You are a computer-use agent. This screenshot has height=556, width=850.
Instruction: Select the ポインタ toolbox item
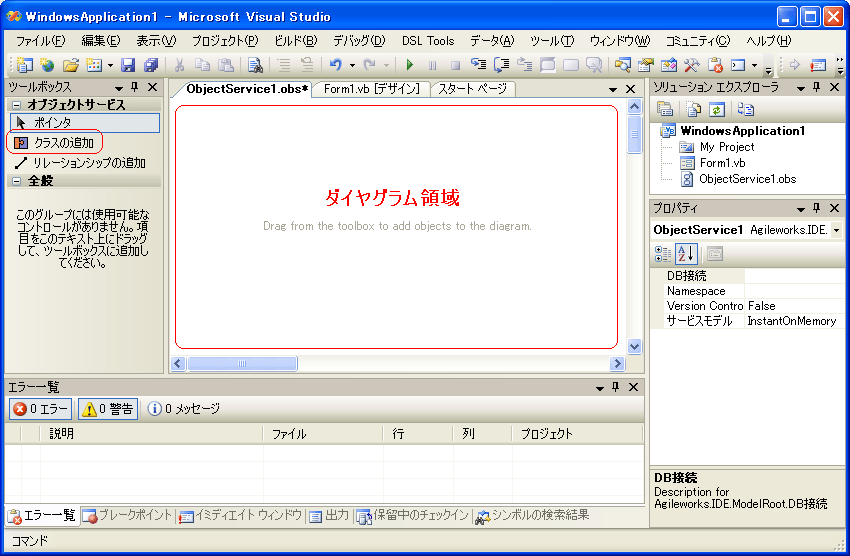(85, 123)
